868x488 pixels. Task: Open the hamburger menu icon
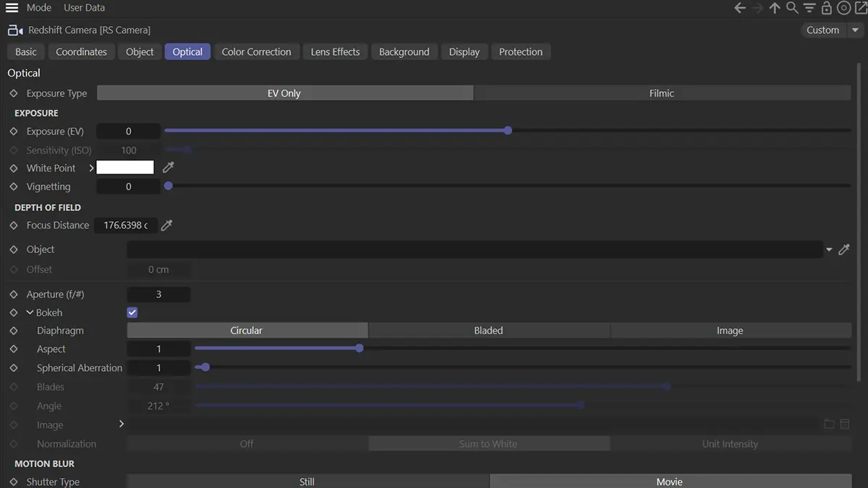click(x=12, y=8)
